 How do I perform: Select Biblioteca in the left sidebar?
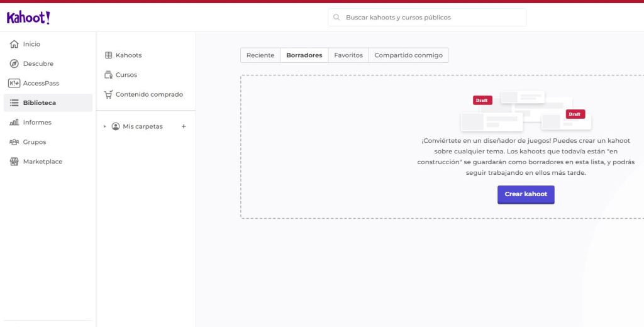pos(39,103)
